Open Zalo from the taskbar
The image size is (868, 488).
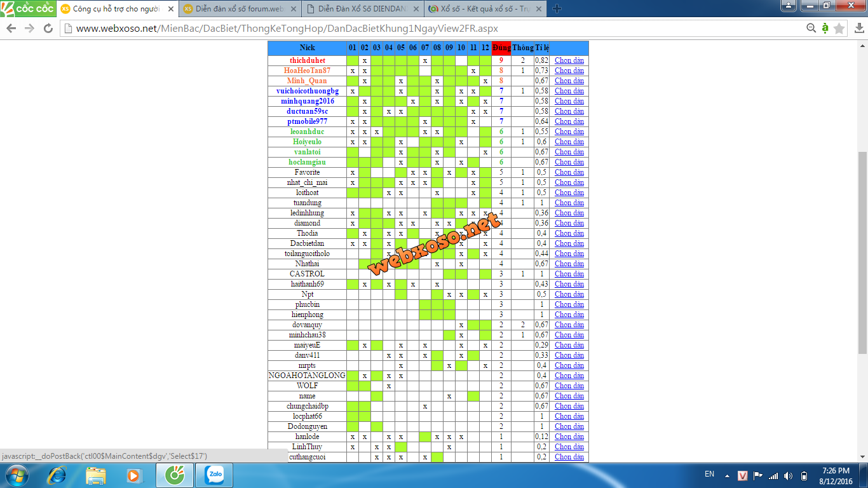tap(214, 475)
